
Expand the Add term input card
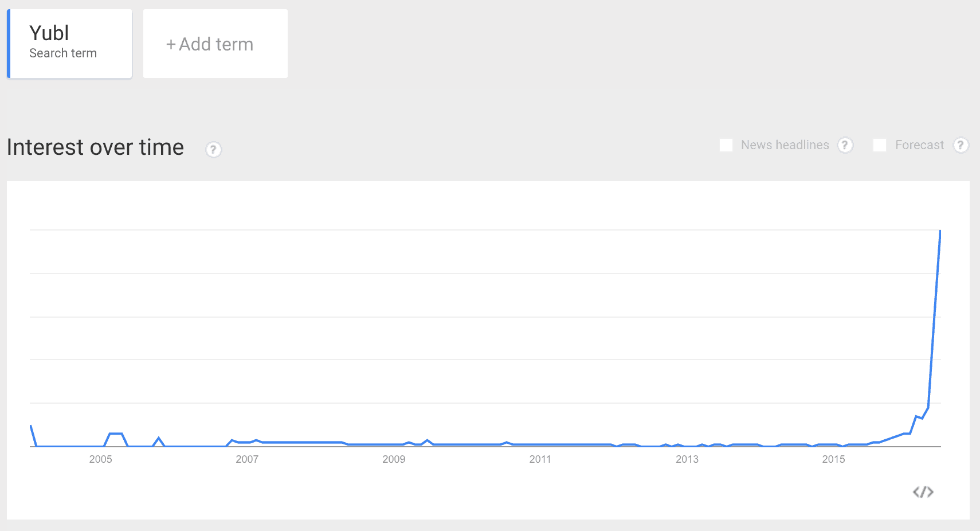[215, 44]
